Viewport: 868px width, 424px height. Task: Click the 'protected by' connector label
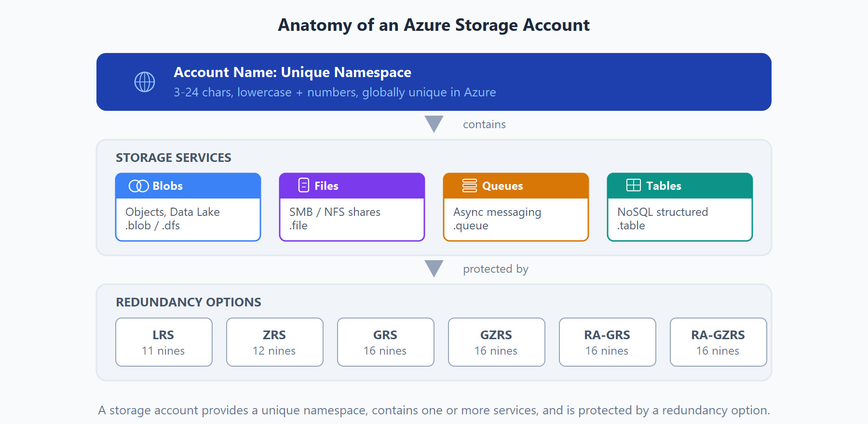pos(496,269)
